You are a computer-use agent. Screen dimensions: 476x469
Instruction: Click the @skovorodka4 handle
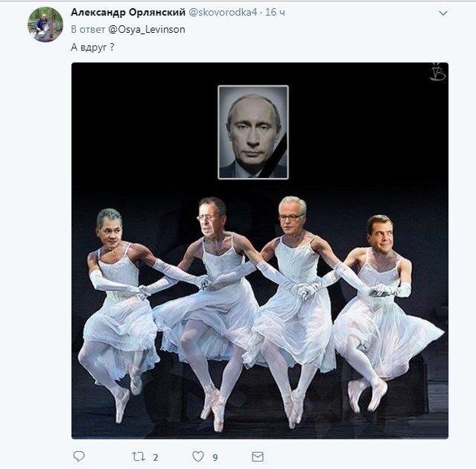click(x=223, y=12)
